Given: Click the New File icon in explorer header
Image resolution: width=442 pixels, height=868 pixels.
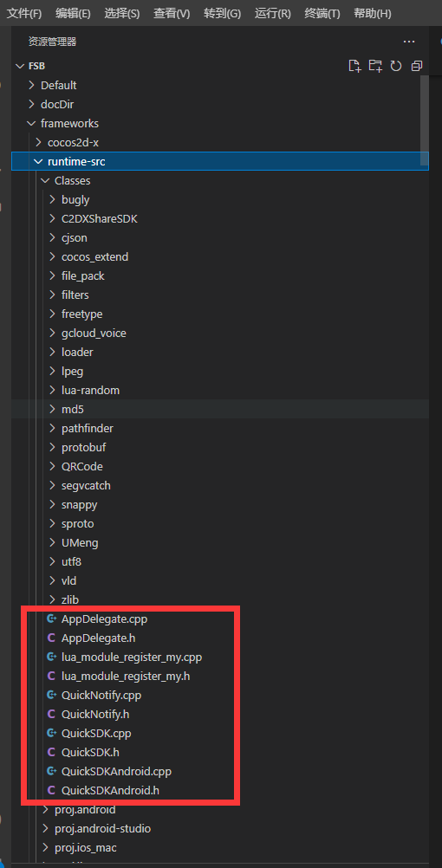Looking at the screenshot, I should pos(354,66).
